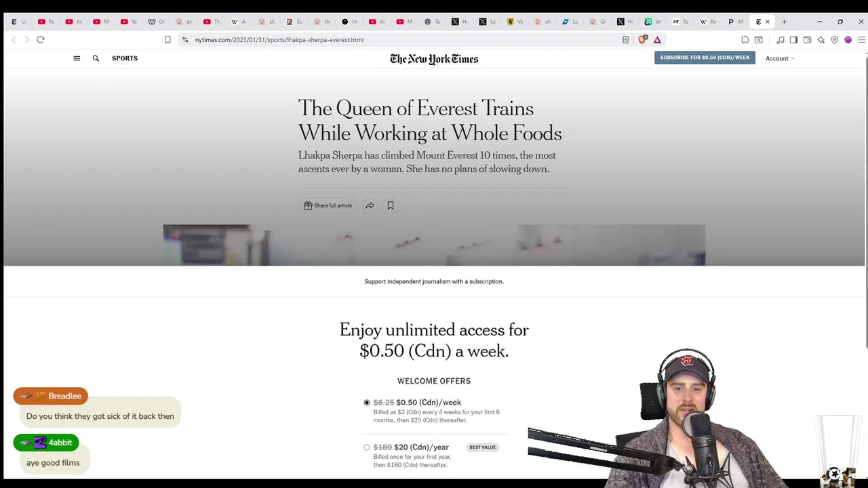Viewport: 868px width, 488px height.
Task: Save the article with the bookmark icon
Action: 391,205
